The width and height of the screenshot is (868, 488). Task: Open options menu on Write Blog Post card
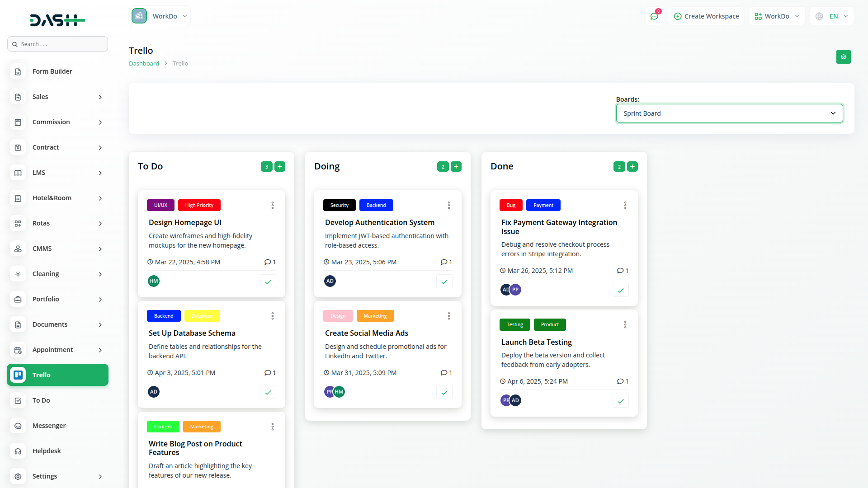[273, 427]
